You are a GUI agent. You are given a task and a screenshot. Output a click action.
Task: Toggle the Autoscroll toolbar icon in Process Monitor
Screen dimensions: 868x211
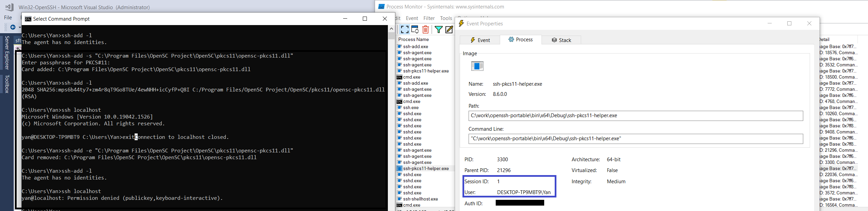click(x=415, y=29)
